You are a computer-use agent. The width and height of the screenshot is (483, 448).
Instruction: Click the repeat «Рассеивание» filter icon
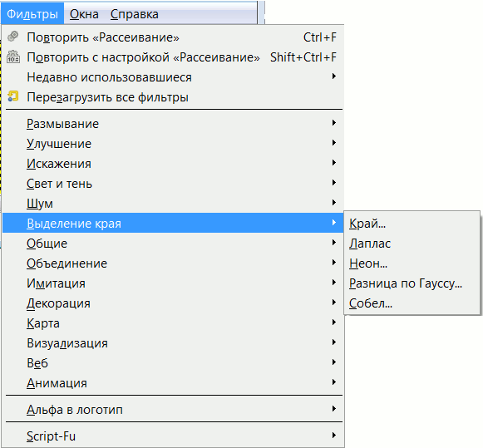[x=13, y=37]
